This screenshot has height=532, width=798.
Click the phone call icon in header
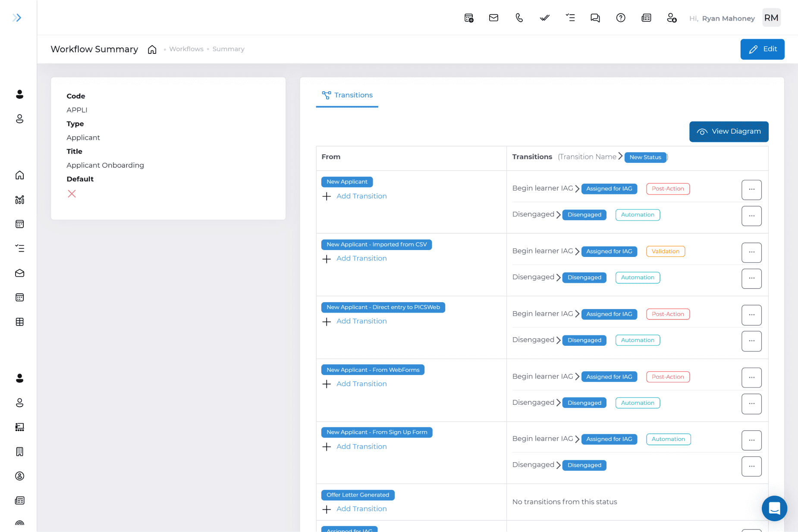(519, 18)
